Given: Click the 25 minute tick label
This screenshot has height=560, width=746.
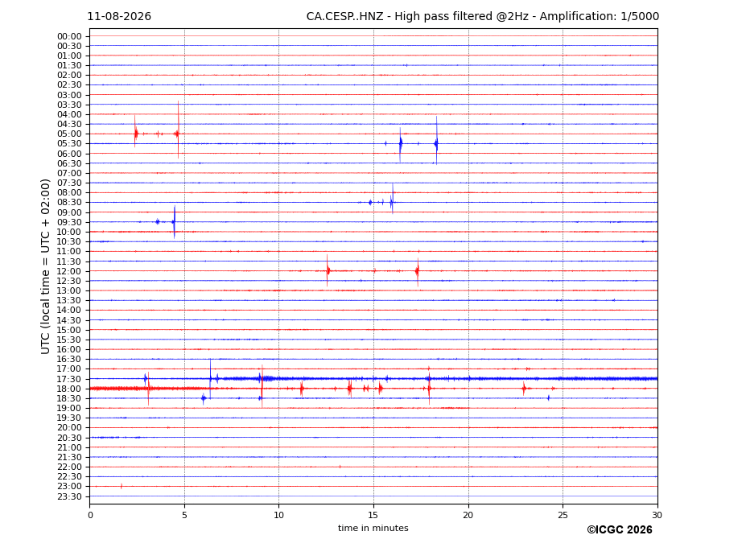Looking at the screenshot, I should [563, 515].
